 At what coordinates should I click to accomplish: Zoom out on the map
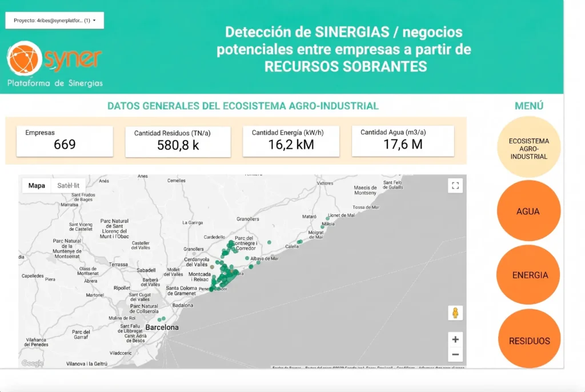455,355
